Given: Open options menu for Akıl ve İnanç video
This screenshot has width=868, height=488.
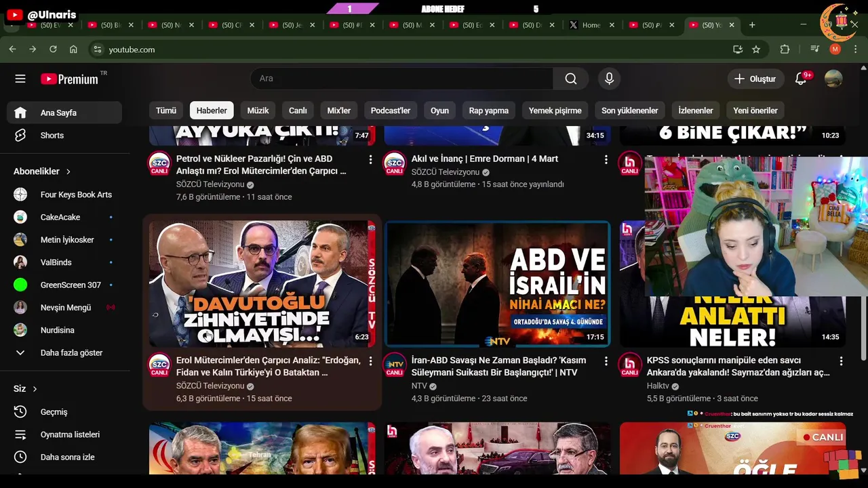Looking at the screenshot, I should [x=606, y=159].
